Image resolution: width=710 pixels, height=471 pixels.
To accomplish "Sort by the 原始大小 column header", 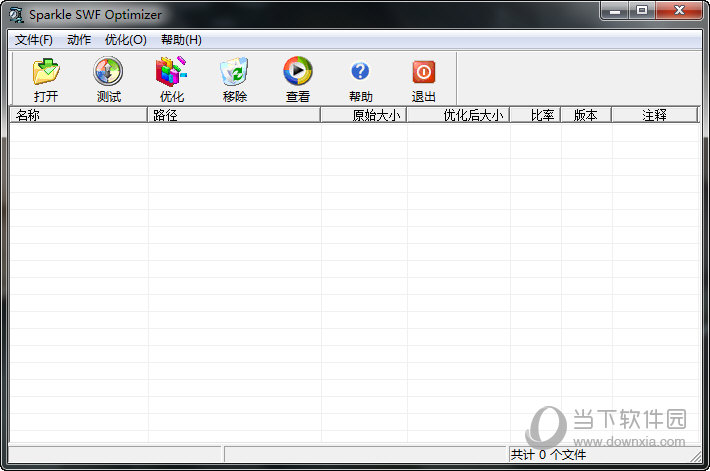I will coord(364,115).
